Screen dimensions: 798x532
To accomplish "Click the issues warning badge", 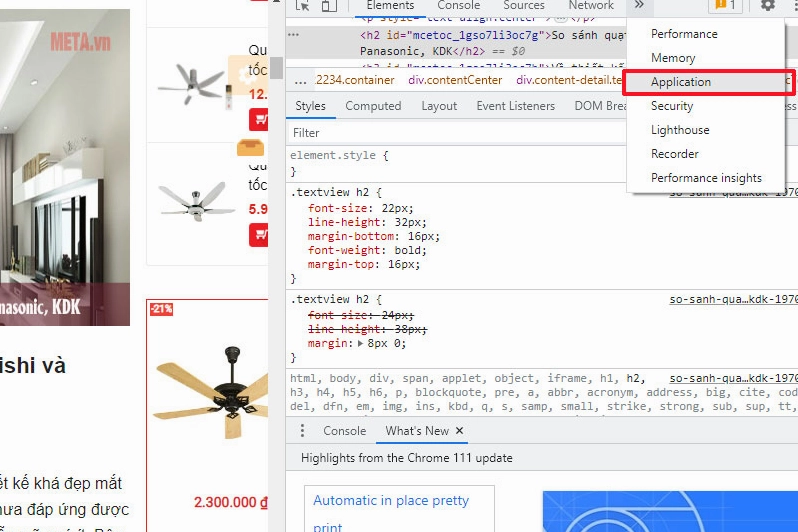I will (725, 6).
